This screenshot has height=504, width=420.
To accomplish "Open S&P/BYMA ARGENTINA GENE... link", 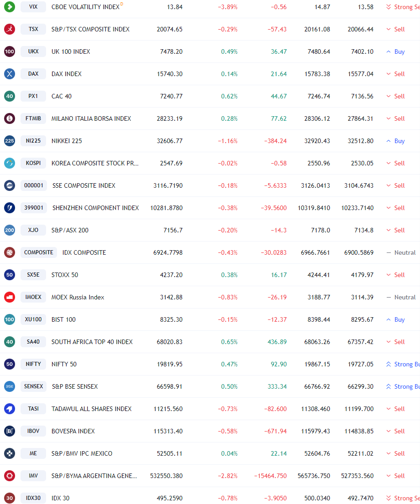I will coord(94,476).
